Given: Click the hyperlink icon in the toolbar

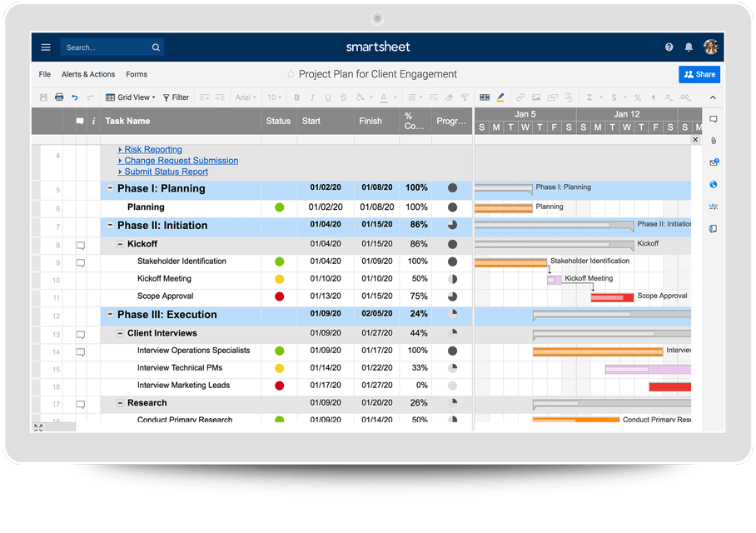Looking at the screenshot, I should 520,97.
